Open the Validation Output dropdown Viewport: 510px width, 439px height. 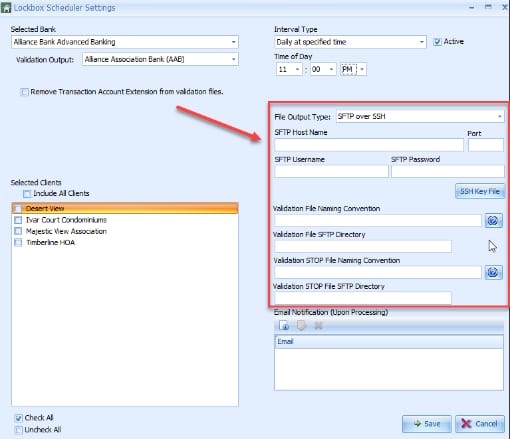point(233,59)
